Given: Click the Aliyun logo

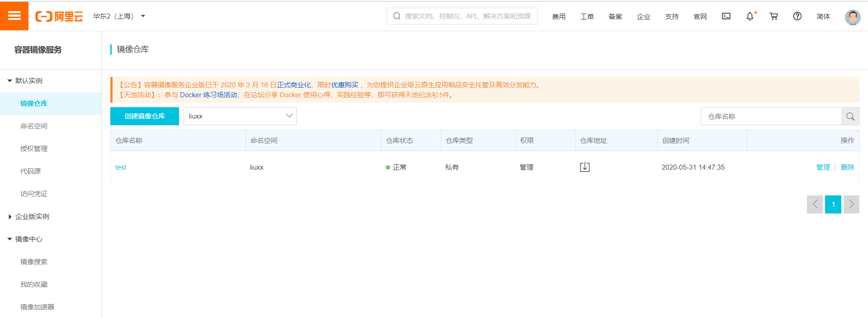Looking at the screenshot, I should click(x=59, y=17).
